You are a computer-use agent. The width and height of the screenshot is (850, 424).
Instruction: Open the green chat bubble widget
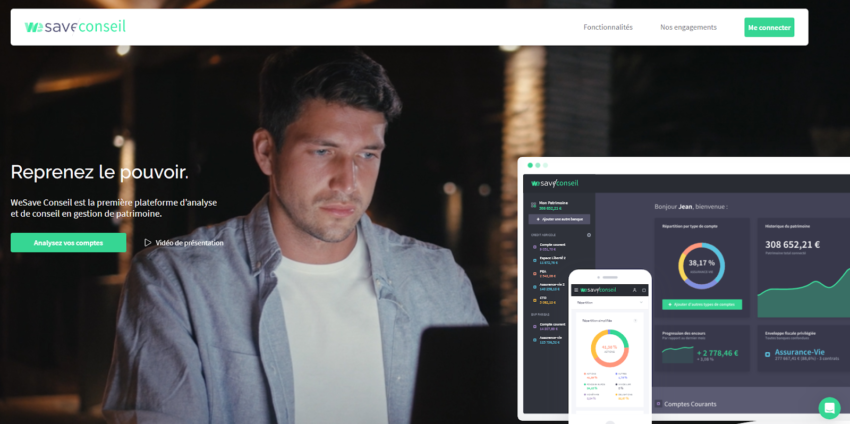(829, 407)
